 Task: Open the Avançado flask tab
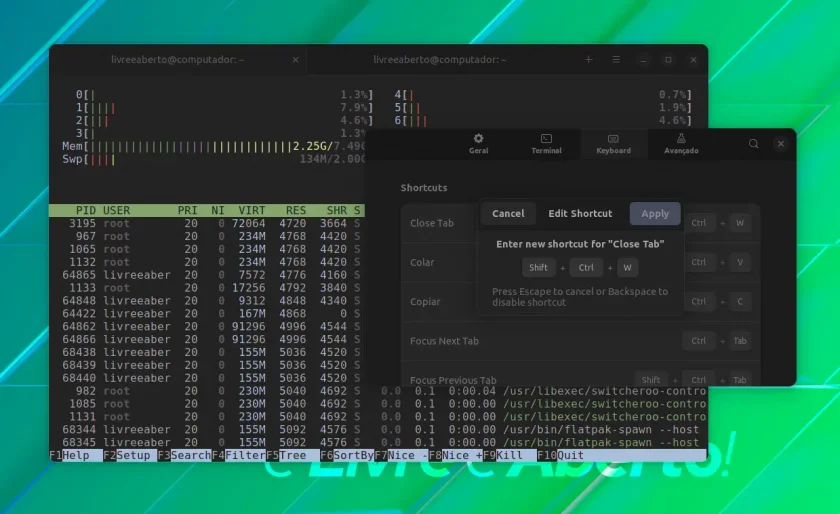tap(681, 144)
